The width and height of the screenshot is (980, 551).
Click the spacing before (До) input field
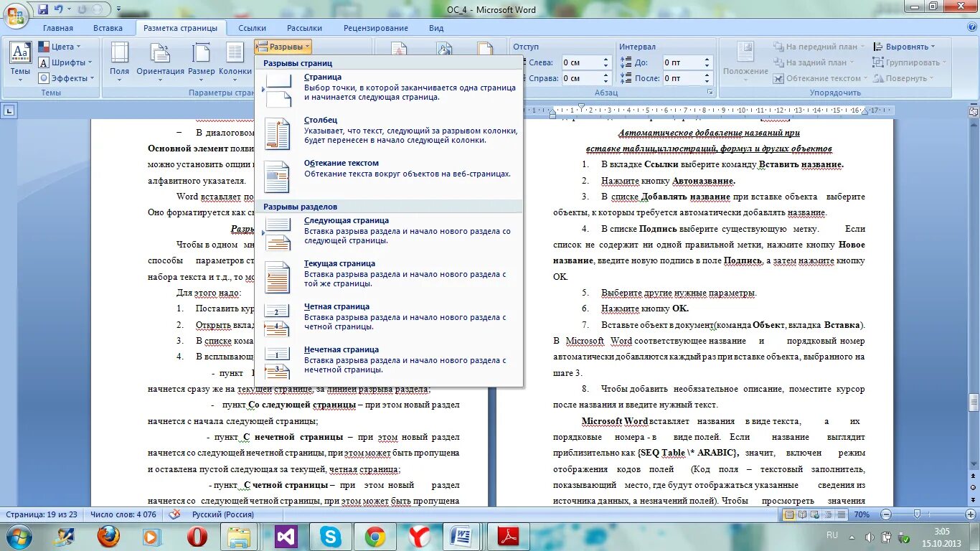click(x=682, y=62)
